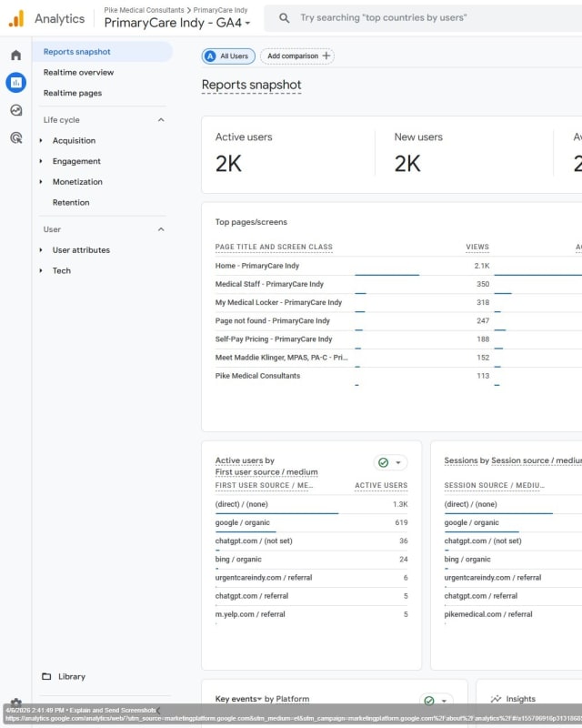Click the All Users segment chip
The image size is (582, 728).
point(228,56)
